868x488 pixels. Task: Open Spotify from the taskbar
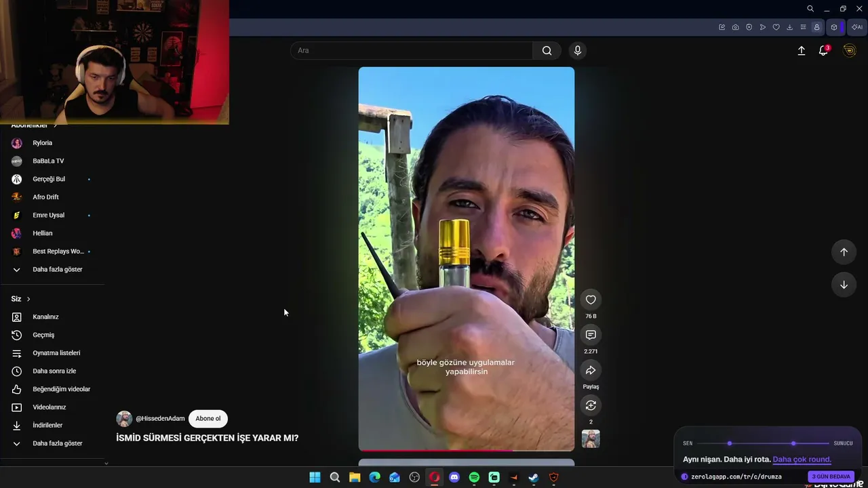(x=474, y=477)
